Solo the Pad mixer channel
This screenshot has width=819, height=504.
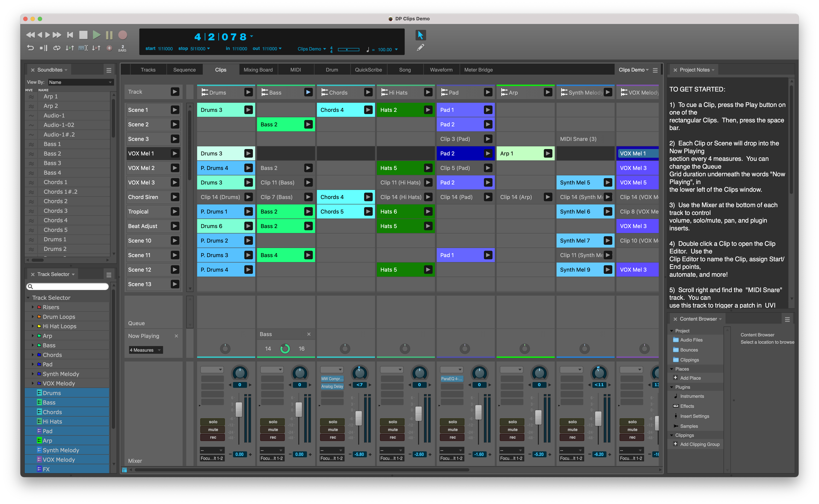(x=453, y=422)
